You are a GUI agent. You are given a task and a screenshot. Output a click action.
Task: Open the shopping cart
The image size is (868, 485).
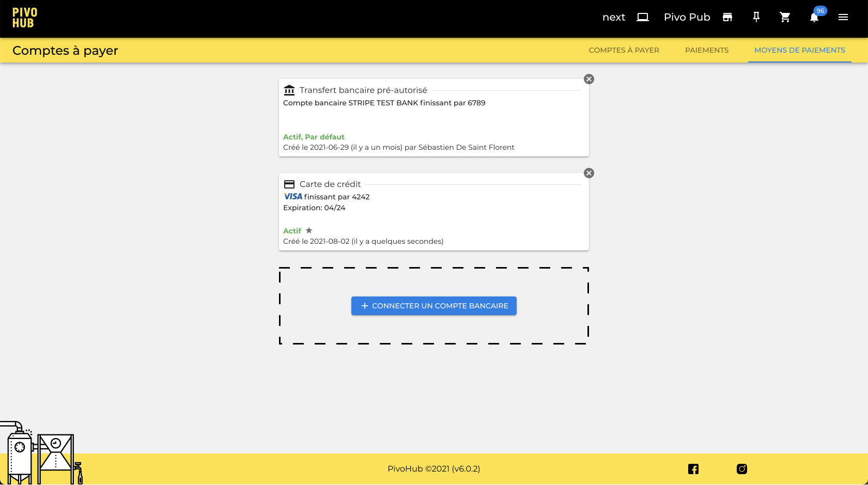click(785, 17)
